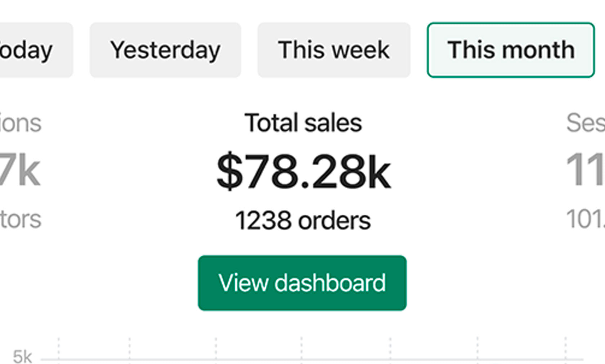Screen dimensions: 605x364
Task: Click the gray 101 subtext
Action: pyautogui.click(x=585, y=219)
